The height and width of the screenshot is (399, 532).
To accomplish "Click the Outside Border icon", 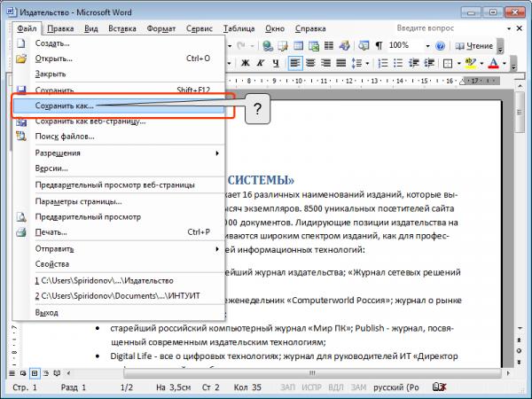I will [448, 64].
